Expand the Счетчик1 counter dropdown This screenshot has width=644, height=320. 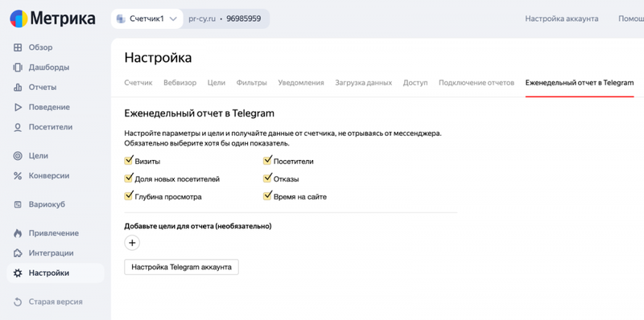(147, 18)
